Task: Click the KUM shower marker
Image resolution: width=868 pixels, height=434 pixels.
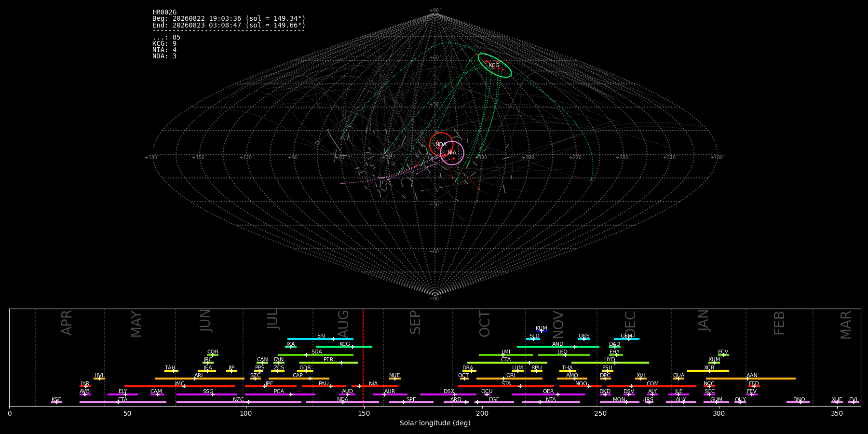Action: click(542, 331)
